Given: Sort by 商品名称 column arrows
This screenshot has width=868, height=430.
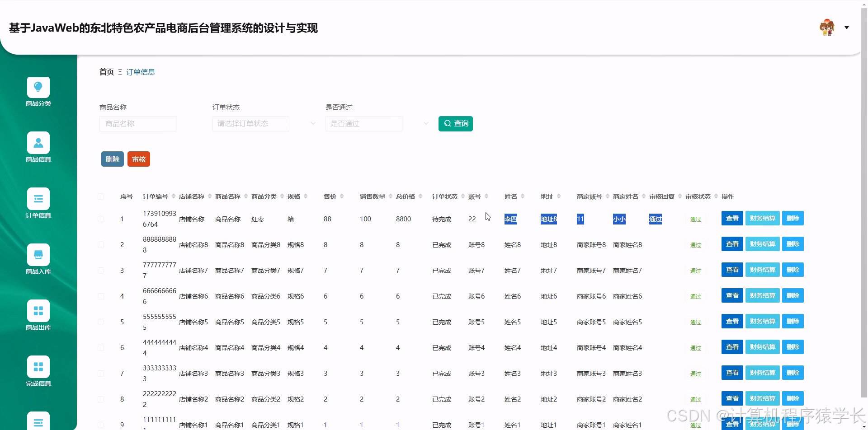Looking at the screenshot, I should click(245, 196).
